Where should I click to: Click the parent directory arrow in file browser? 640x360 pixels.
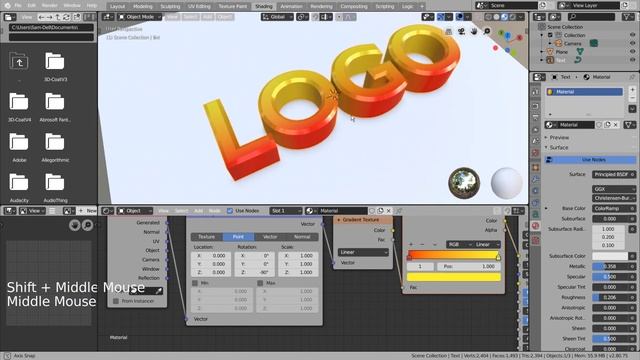[58, 17]
